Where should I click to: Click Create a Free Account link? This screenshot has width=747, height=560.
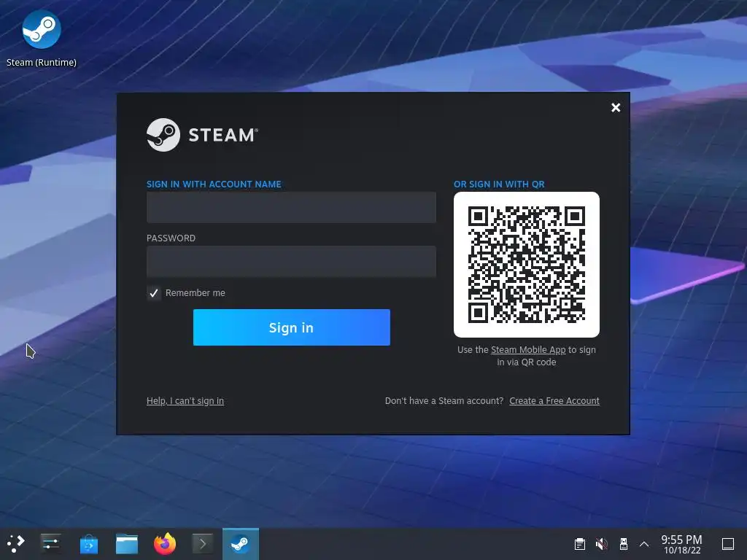tap(554, 401)
